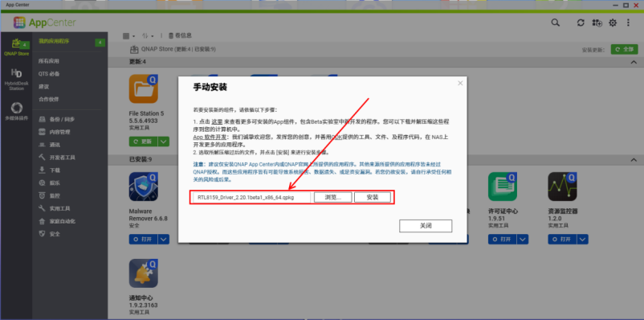Click the App 软件开发 link

tap(210, 137)
